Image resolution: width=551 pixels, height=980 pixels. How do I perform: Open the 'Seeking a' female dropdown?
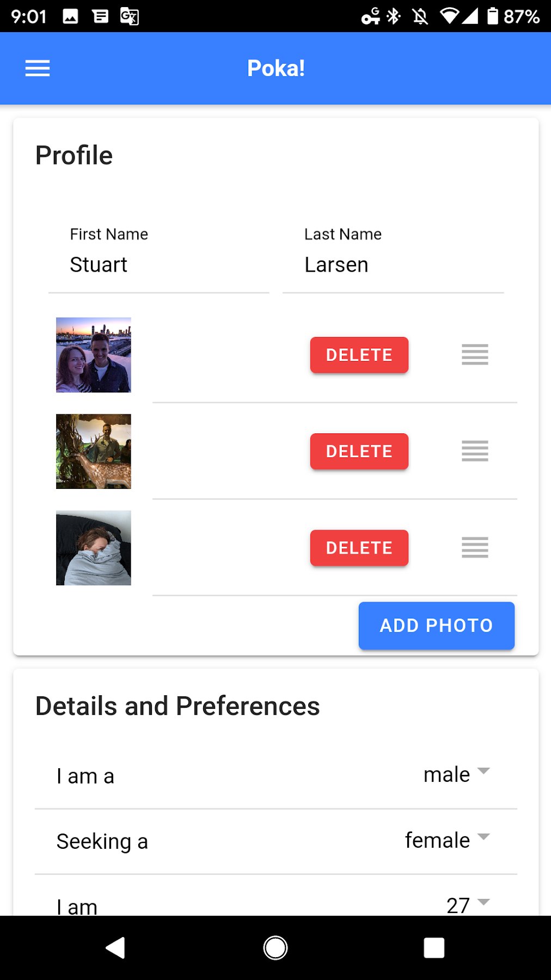[447, 840]
